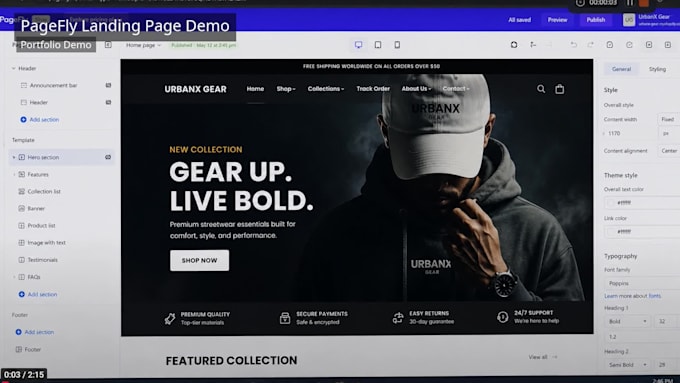
Task: Open Heading 2 Semi Bold dropdown
Action: tap(628, 365)
